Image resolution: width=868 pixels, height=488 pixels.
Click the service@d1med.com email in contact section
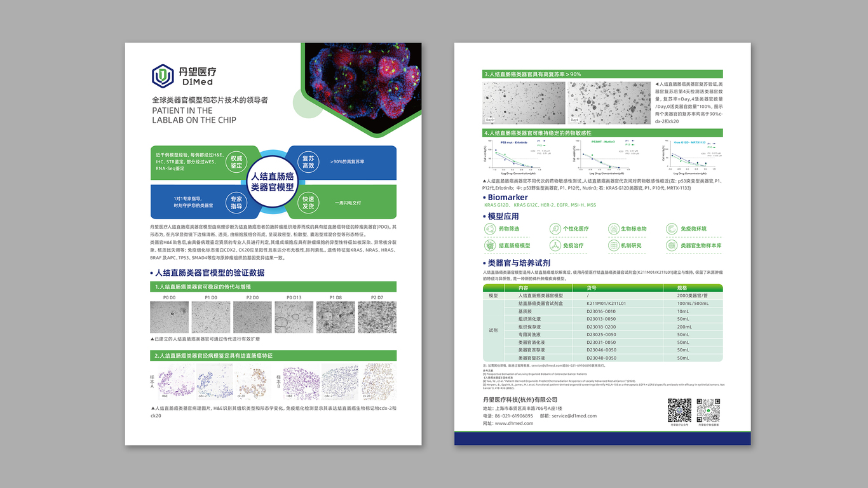[x=574, y=416]
